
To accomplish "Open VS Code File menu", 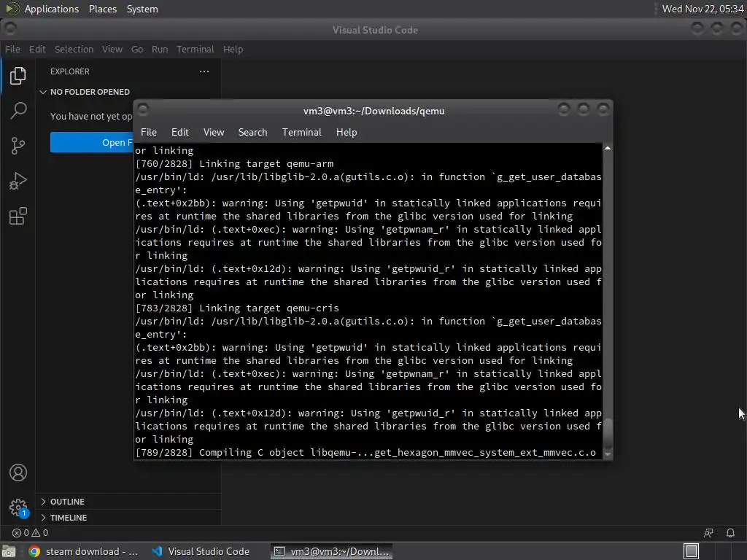I will coord(12,49).
